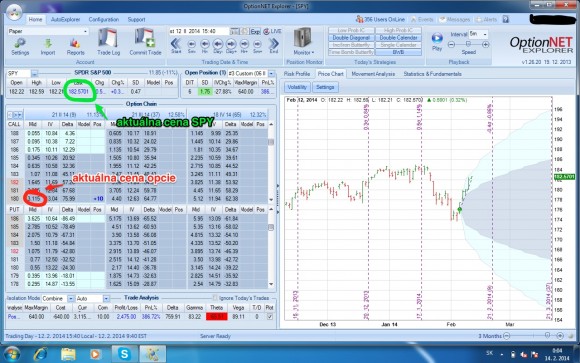Switch to the Movement Analysis tab
The height and width of the screenshot is (363, 580).
[x=373, y=74]
